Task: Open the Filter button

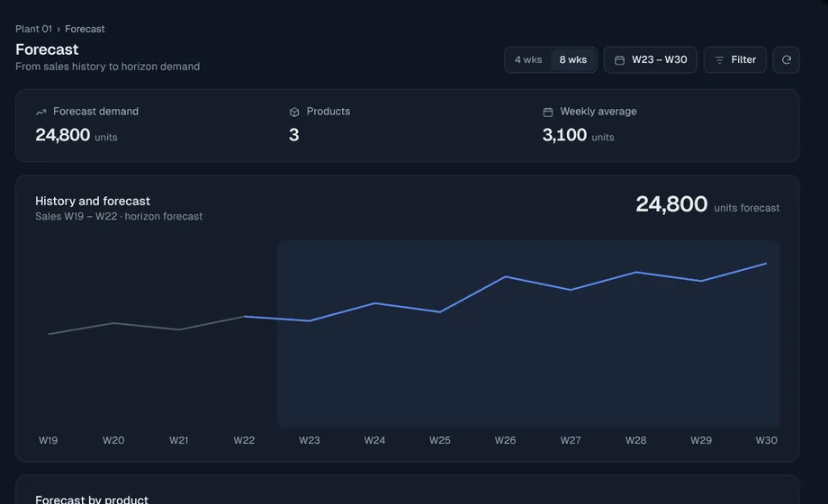Action: click(x=734, y=59)
